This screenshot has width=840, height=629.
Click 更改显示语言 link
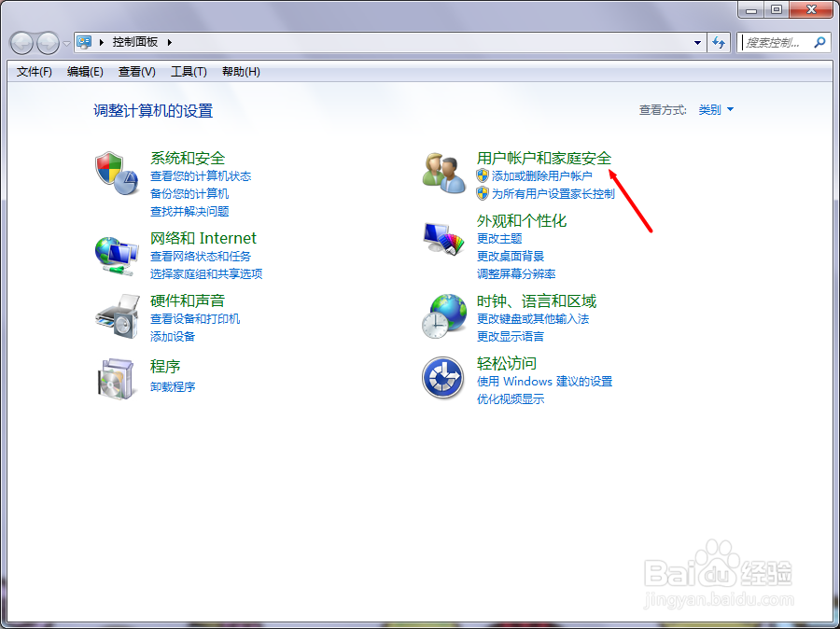pyautogui.click(x=511, y=337)
